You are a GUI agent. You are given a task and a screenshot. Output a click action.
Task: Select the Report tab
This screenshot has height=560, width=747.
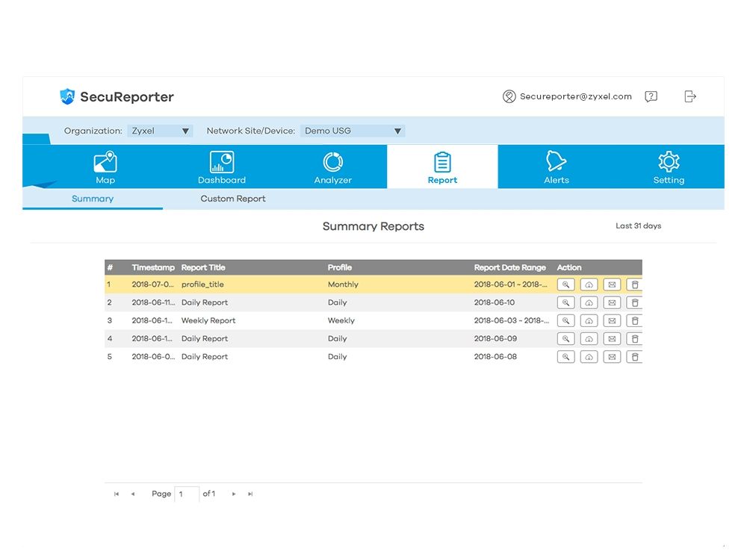442,167
